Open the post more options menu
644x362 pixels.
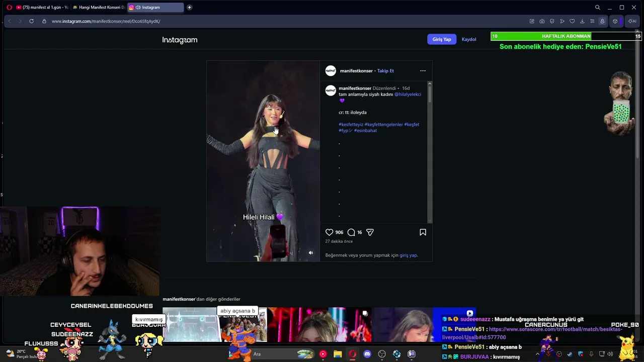point(423,71)
